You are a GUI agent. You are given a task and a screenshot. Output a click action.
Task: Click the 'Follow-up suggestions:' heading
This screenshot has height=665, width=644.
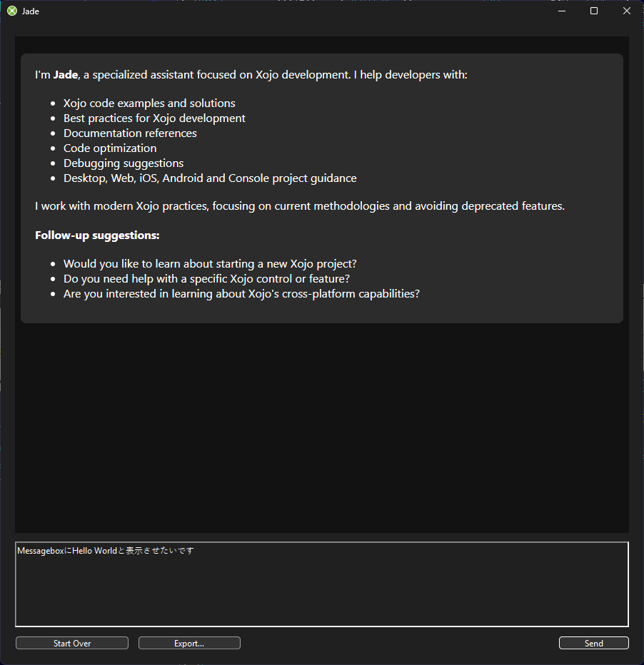[97, 235]
